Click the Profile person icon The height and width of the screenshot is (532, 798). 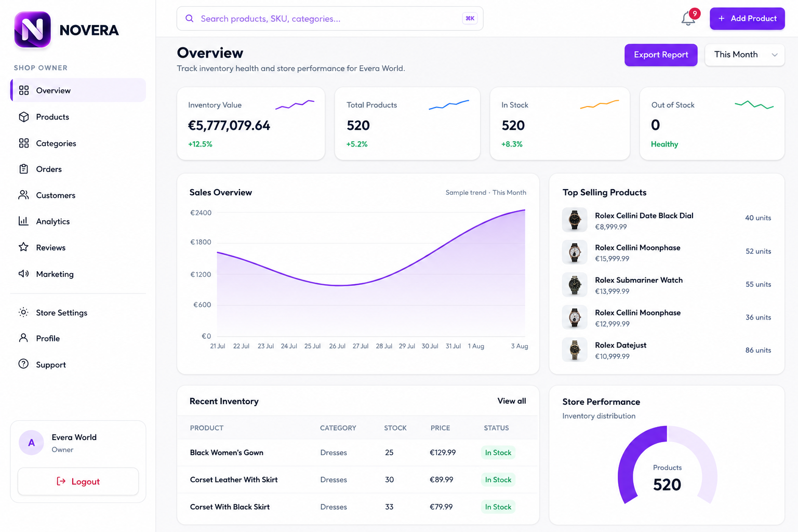(x=23, y=338)
